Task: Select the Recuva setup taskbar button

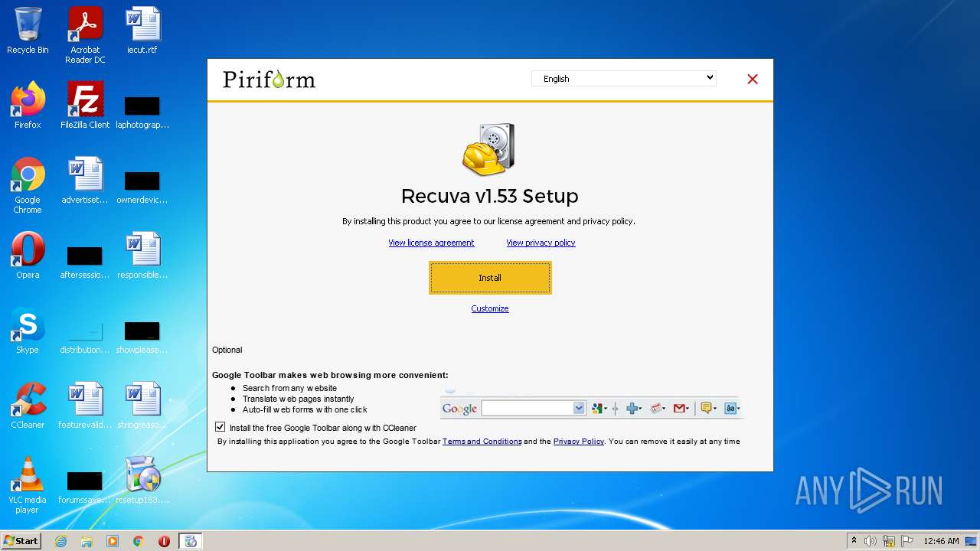Action: click(191, 541)
